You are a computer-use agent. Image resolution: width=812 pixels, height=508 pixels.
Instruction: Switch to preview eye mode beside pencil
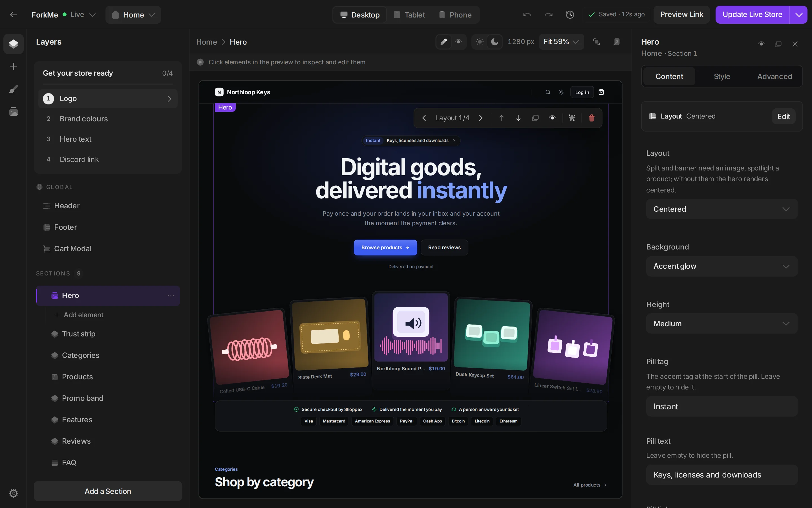click(458, 42)
